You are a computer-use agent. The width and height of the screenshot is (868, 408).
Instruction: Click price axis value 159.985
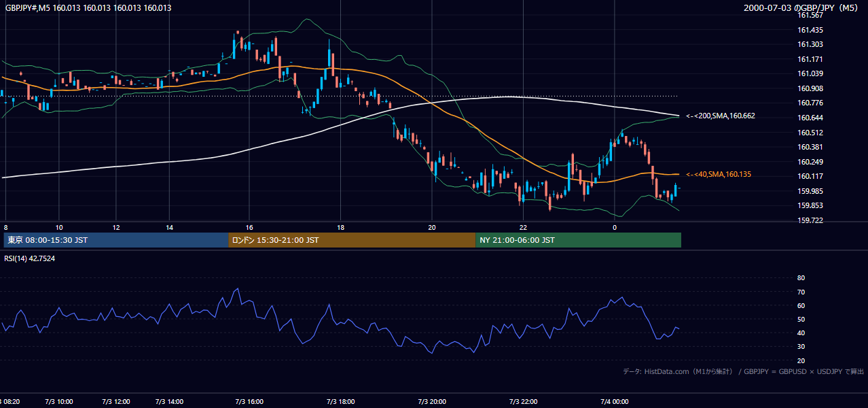[810, 191]
